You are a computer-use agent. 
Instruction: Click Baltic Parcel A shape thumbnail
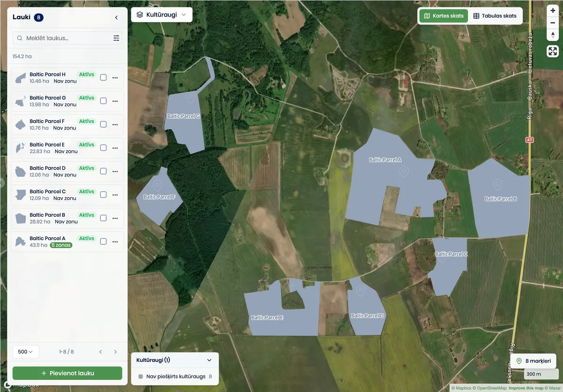tap(20, 242)
